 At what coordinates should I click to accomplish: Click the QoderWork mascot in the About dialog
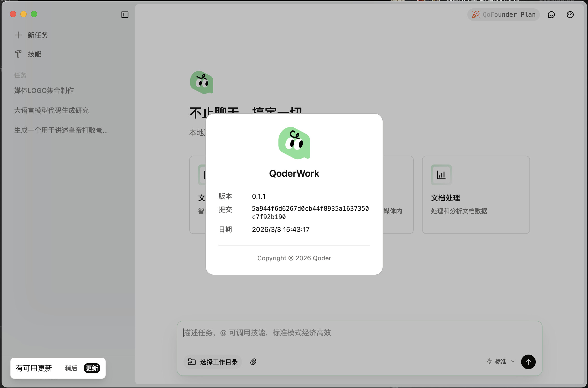click(294, 143)
